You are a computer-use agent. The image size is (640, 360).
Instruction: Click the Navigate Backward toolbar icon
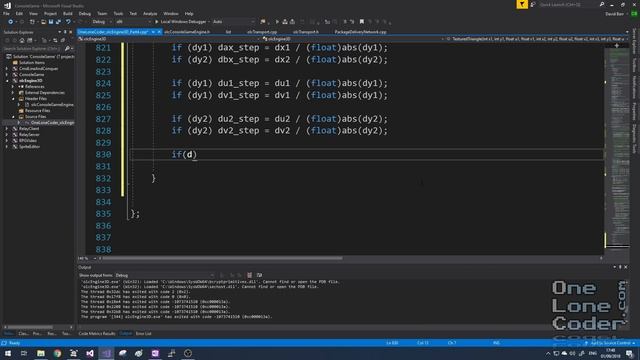(x=11, y=22)
